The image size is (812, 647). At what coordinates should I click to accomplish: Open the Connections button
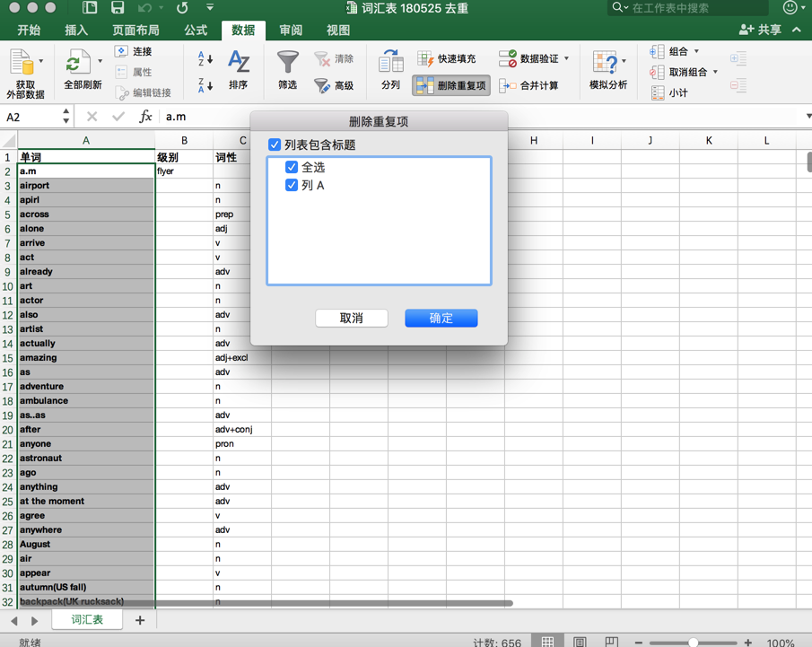(134, 51)
